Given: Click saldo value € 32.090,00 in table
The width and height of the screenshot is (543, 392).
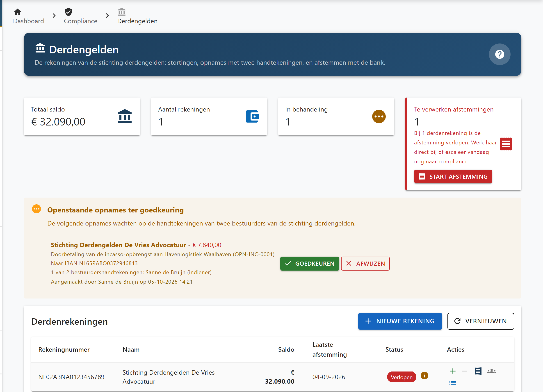Looking at the screenshot, I should (x=280, y=377).
